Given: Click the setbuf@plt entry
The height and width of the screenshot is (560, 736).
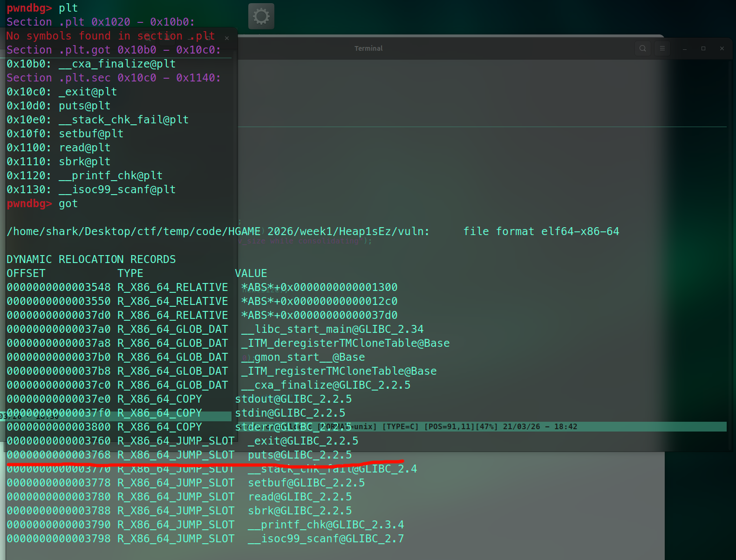Looking at the screenshot, I should pyautogui.click(x=65, y=134).
